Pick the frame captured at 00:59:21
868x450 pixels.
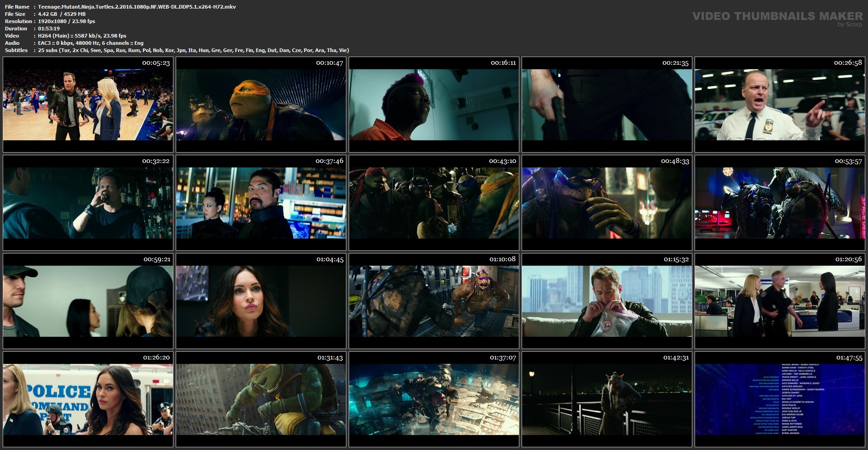(88, 301)
